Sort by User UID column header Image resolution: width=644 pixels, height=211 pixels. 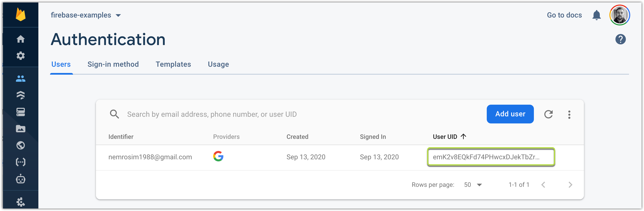tap(449, 137)
